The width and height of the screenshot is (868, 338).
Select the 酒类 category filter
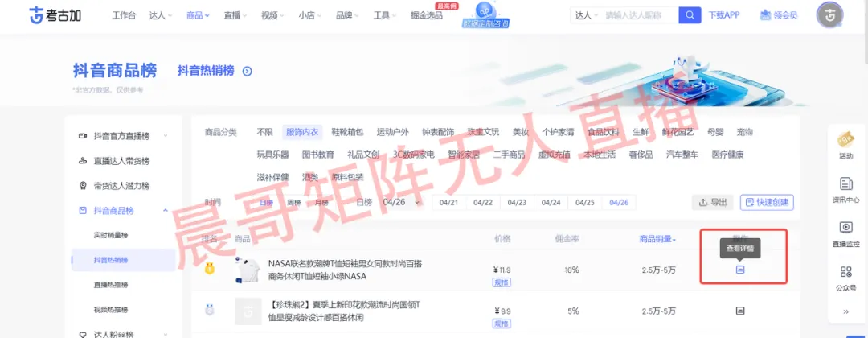click(310, 177)
